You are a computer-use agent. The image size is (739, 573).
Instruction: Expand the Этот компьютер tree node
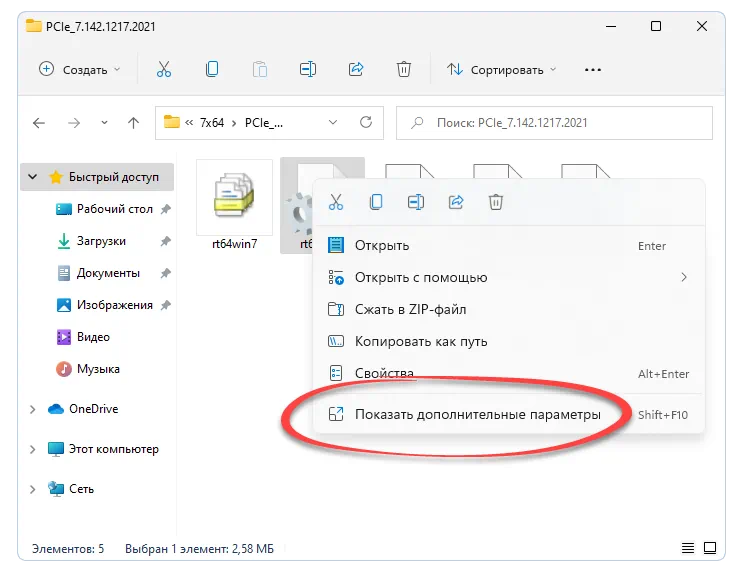coord(33,449)
